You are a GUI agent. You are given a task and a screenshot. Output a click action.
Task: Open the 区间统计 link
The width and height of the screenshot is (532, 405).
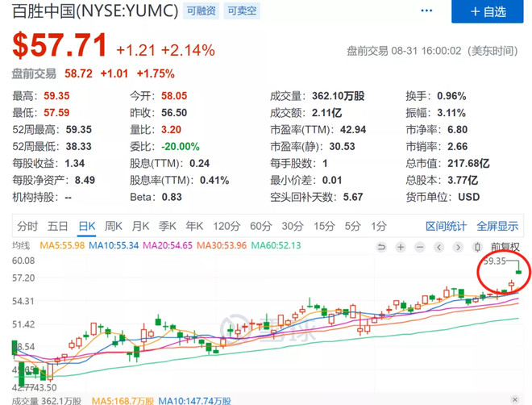pyautogui.click(x=447, y=226)
